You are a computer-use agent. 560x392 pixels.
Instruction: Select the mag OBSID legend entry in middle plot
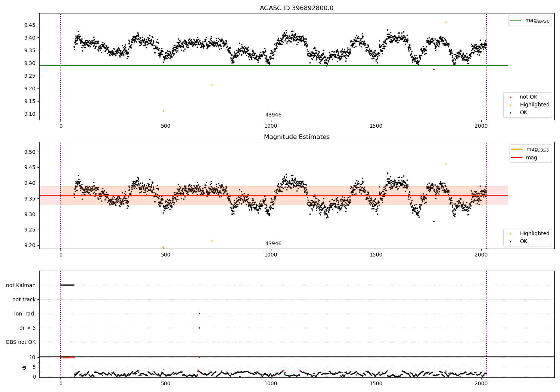pyautogui.click(x=530, y=149)
